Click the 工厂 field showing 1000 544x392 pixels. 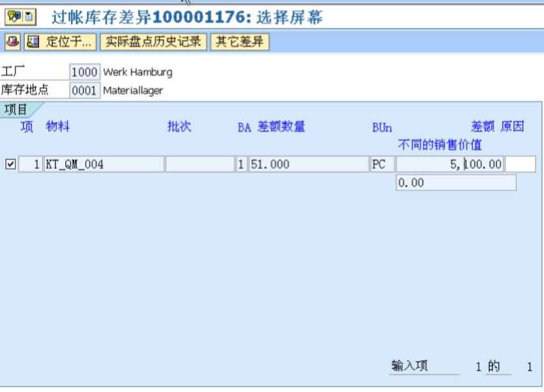tap(86, 72)
